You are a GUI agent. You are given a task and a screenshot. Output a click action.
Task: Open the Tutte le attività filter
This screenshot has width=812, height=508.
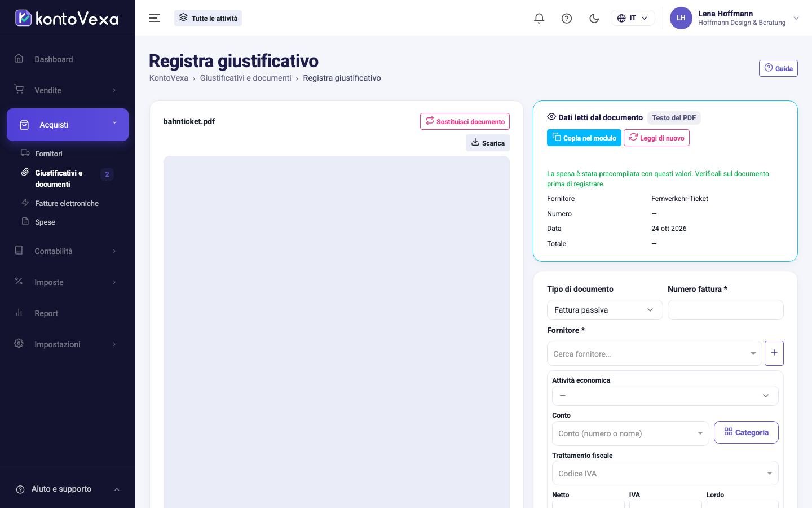tap(208, 18)
